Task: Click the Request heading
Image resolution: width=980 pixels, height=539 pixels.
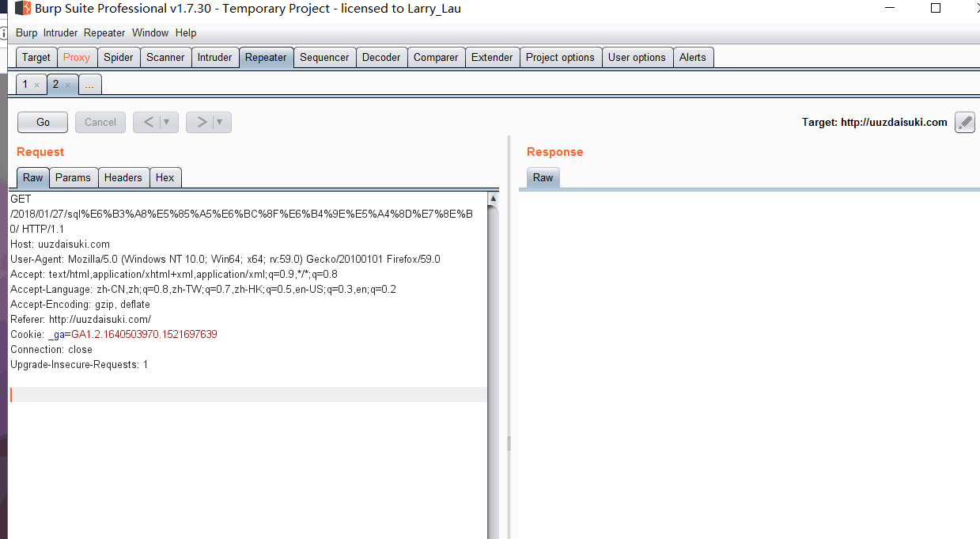Action: tap(40, 152)
